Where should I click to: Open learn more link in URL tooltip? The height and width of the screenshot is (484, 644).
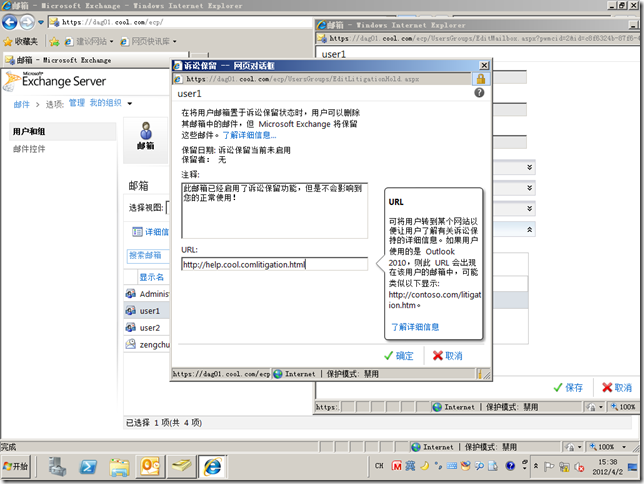(415, 326)
